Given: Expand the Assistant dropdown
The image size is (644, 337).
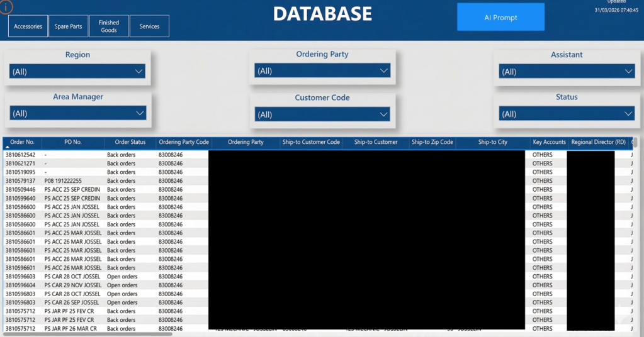Looking at the screenshot, I should click(567, 71).
